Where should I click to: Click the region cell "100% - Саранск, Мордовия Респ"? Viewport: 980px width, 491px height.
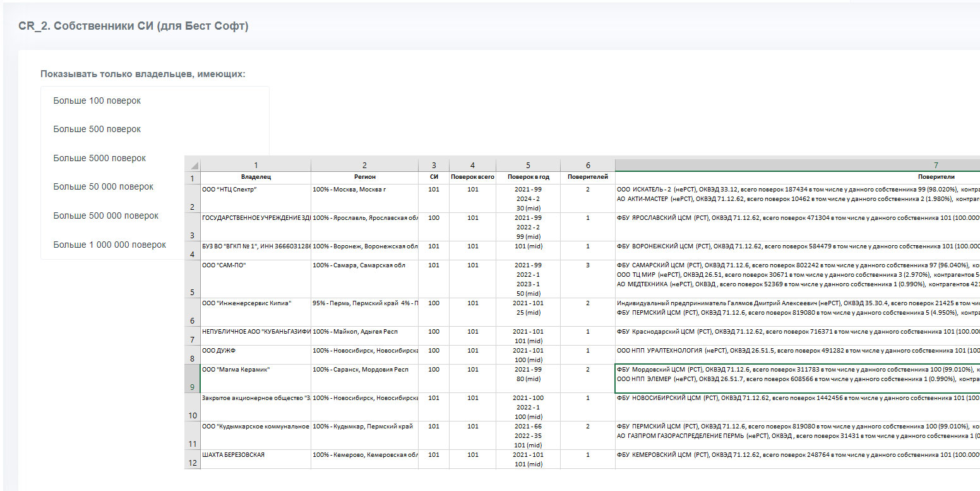coord(364,379)
